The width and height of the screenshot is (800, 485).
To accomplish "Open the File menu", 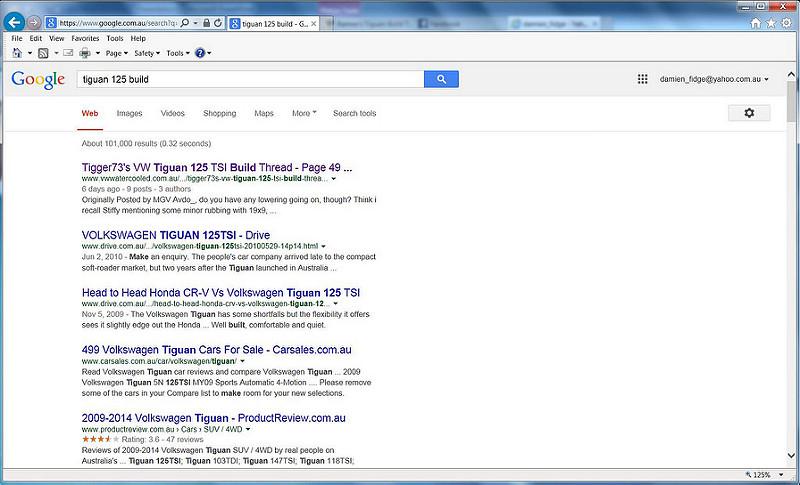I will pyautogui.click(x=17, y=38).
